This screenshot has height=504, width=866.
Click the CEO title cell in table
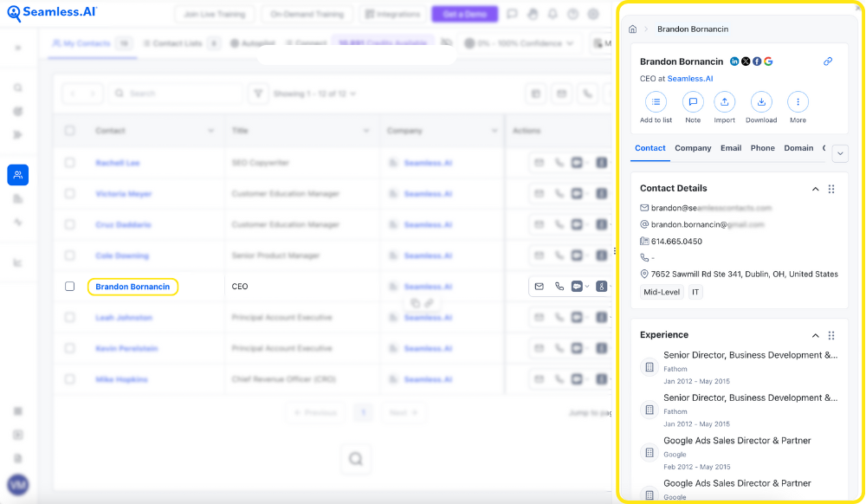pos(240,287)
